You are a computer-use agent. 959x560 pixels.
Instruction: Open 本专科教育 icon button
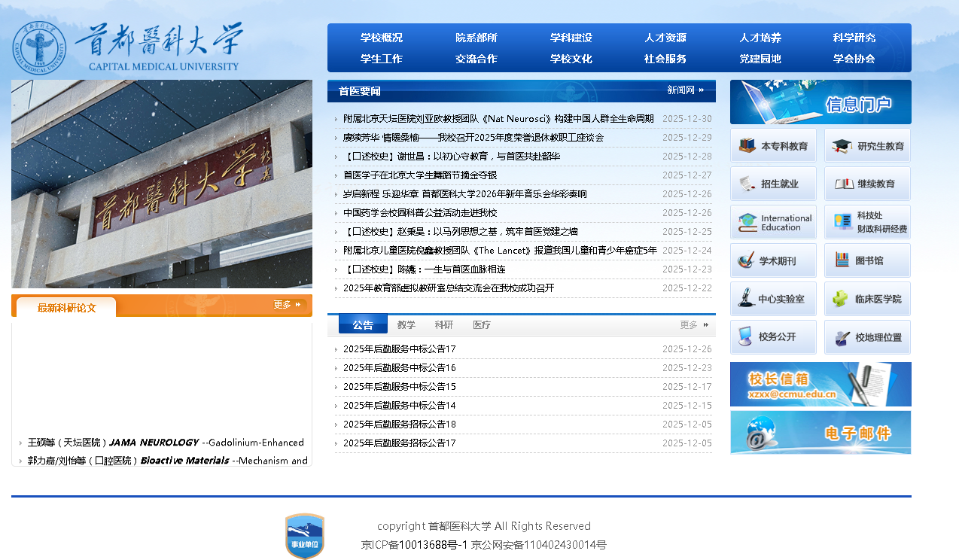tap(773, 145)
